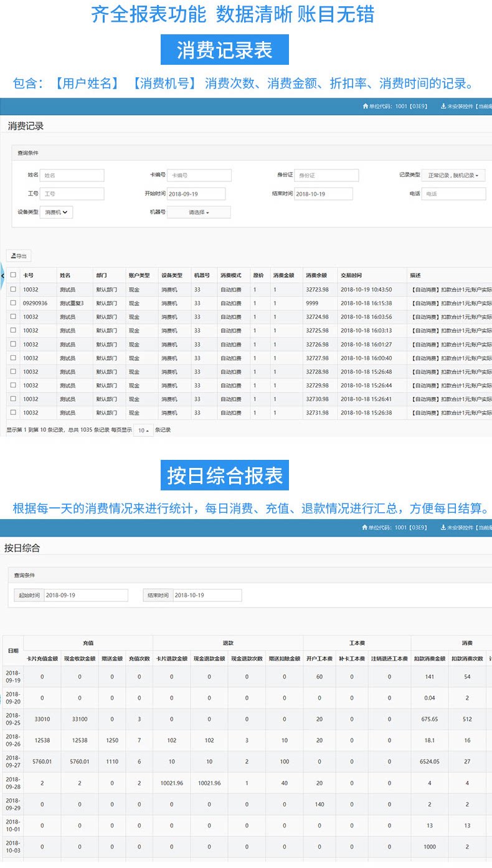The image size is (492, 868).
Task: Click home icon beside 单位代码 in 消费记录 header
Action: [x=366, y=106]
